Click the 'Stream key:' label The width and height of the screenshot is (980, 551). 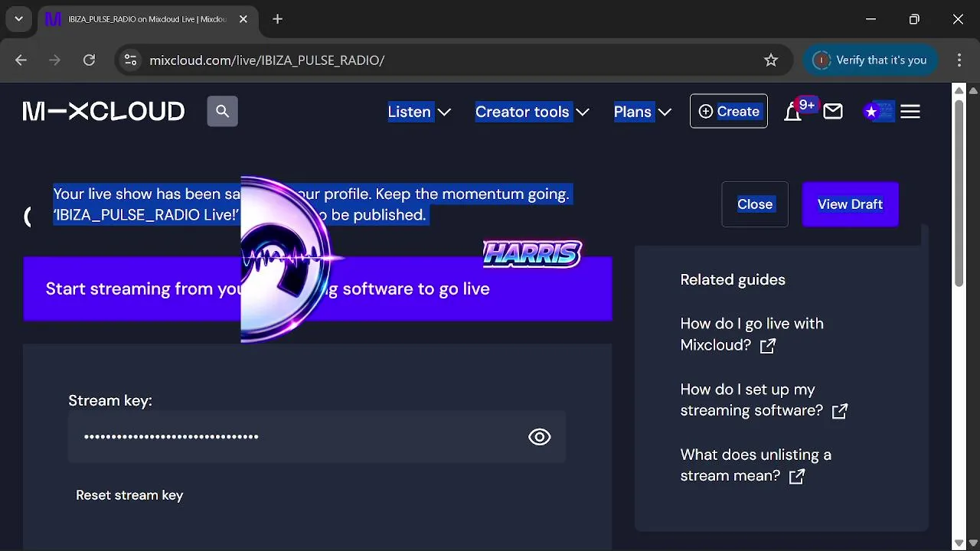[x=110, y=400]
